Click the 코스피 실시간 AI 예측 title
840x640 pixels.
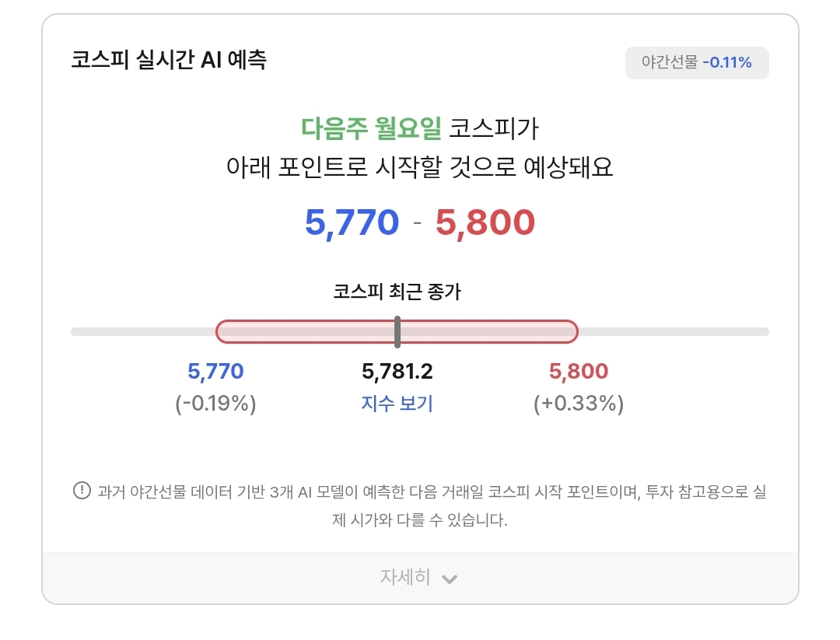coord(169,60)
